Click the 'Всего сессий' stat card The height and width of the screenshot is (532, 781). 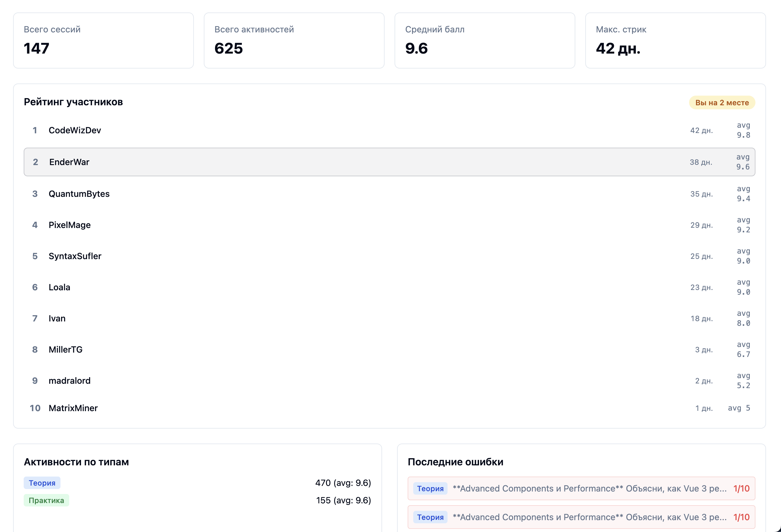[103, 40]
